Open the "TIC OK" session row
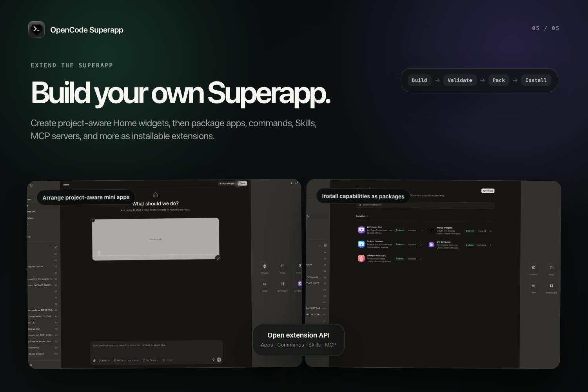588x392 pixels. pos(43,323)
